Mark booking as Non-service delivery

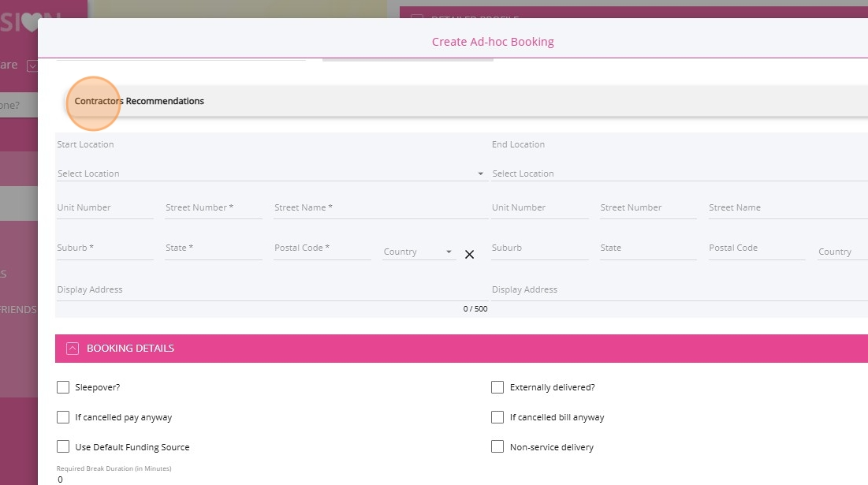pos(497,447)
